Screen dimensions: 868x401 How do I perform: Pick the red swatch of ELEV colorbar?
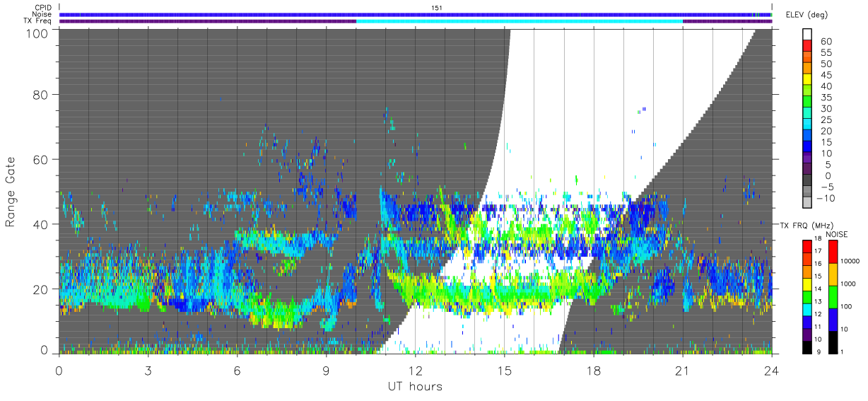click(807, 45)
